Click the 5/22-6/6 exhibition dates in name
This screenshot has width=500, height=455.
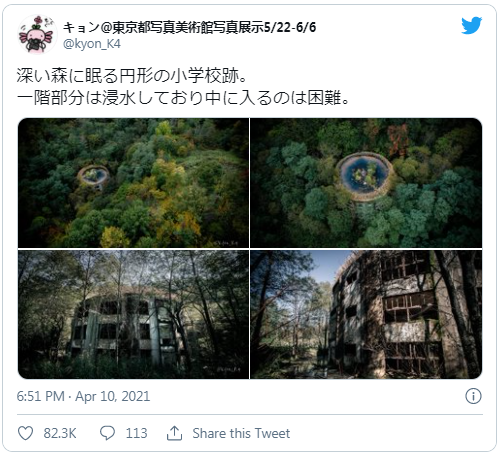pyautogui.click(x=290, y=27)
